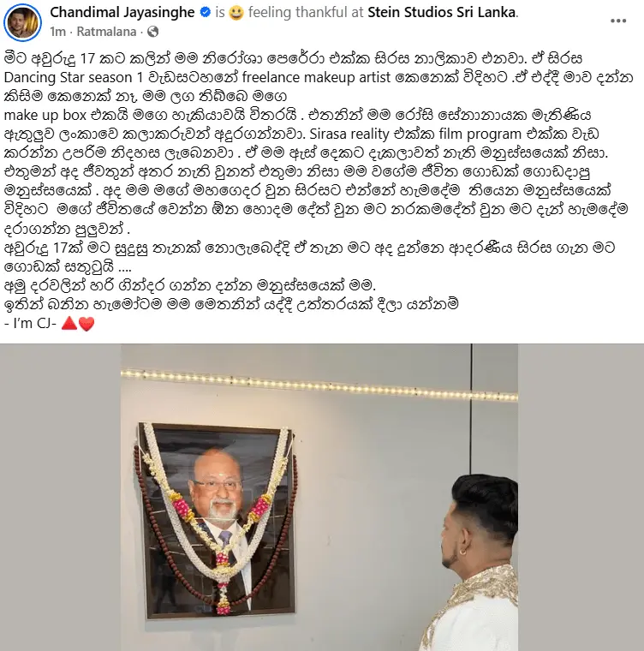Click the globe public audience icon
644x651 pixels.
coord(153,32)
